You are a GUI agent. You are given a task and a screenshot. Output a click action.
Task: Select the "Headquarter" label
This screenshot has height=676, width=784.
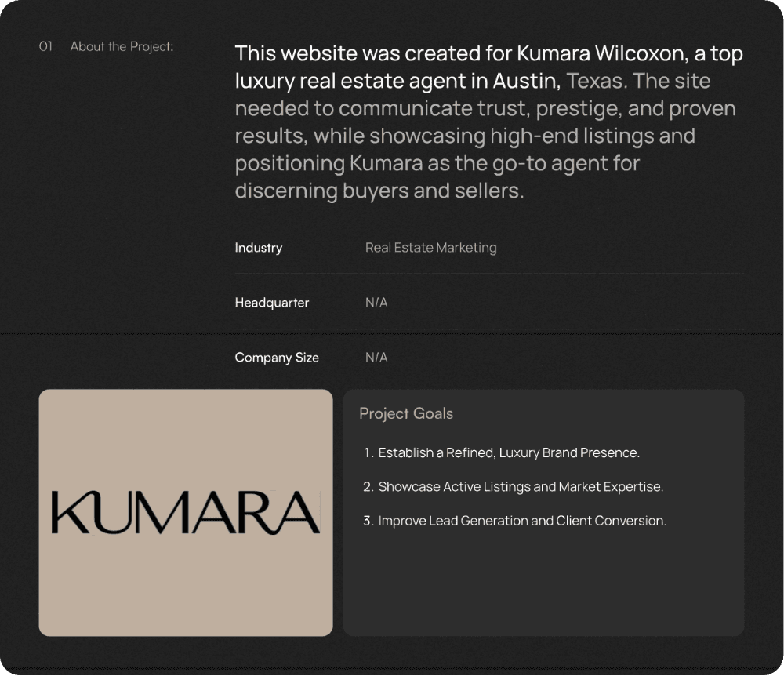click(x=272, y=303)
